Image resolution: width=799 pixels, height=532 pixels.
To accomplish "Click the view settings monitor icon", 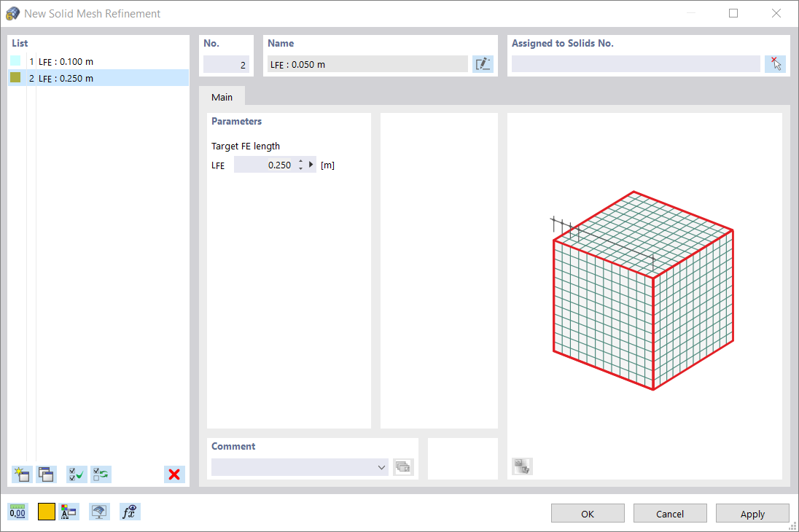I will click(x=99, y=512).
